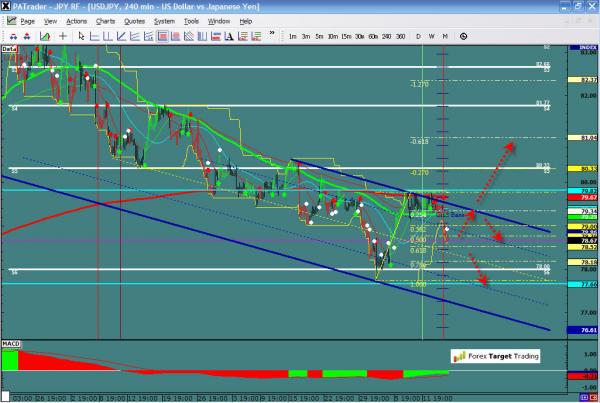Open the View menu
This screenshot has height=403, width=600.
50,21
